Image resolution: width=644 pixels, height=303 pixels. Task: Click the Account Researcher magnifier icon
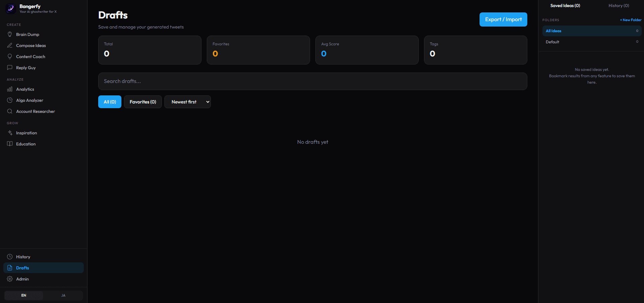(x=10, y=111)
